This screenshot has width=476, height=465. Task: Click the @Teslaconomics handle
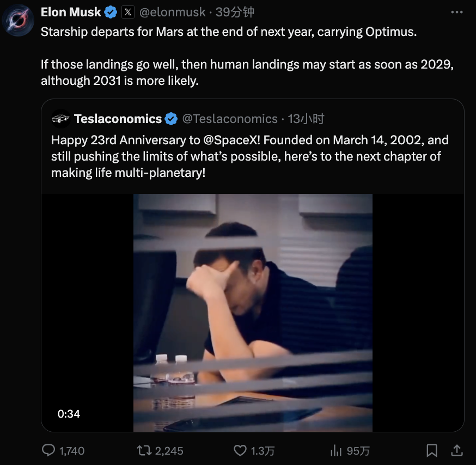tap(229, 119)
